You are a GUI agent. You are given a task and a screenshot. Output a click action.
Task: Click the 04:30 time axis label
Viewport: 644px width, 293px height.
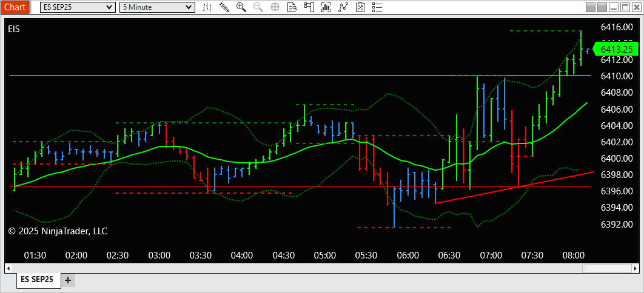coord(283,255)
